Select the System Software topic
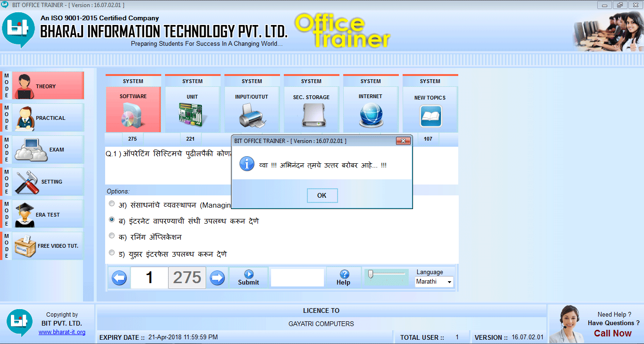 [x=133, y=109]
